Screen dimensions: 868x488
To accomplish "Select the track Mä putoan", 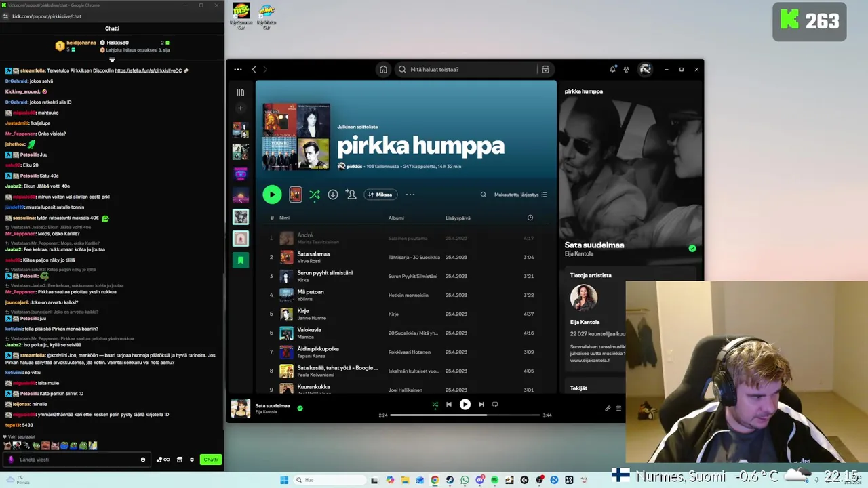I will pos(311,292).
